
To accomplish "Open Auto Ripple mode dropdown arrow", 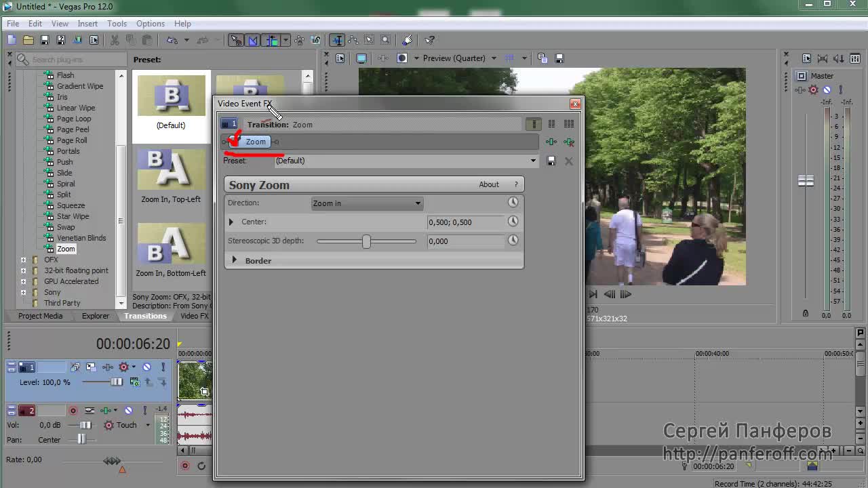I will [x=285, y=40].
